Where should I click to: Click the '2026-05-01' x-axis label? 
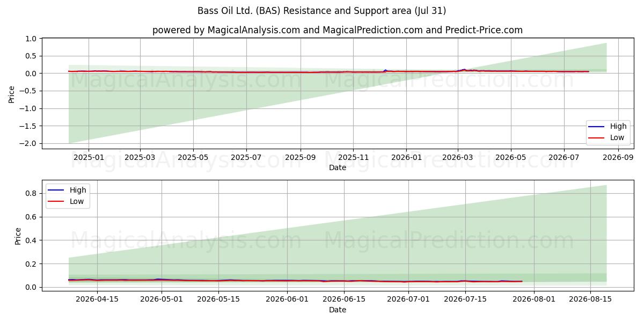[162, 299]
